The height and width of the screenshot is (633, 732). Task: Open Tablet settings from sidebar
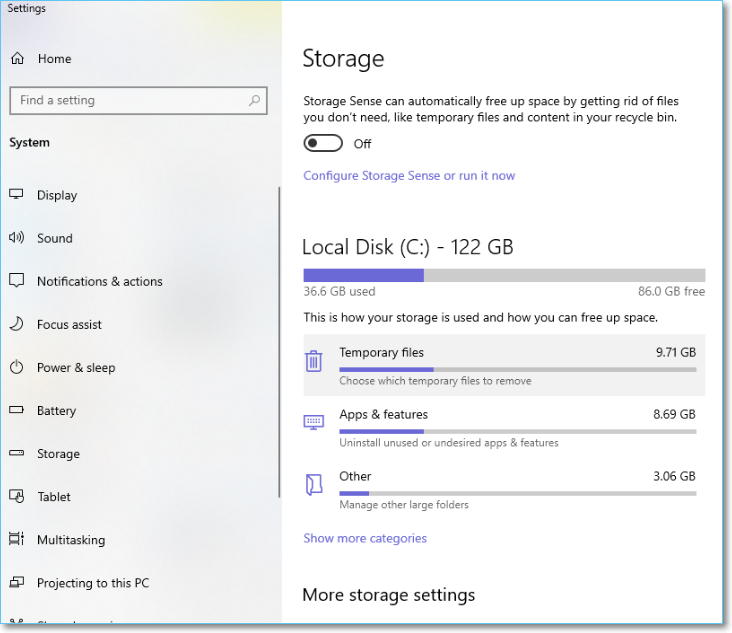(54, 496)
